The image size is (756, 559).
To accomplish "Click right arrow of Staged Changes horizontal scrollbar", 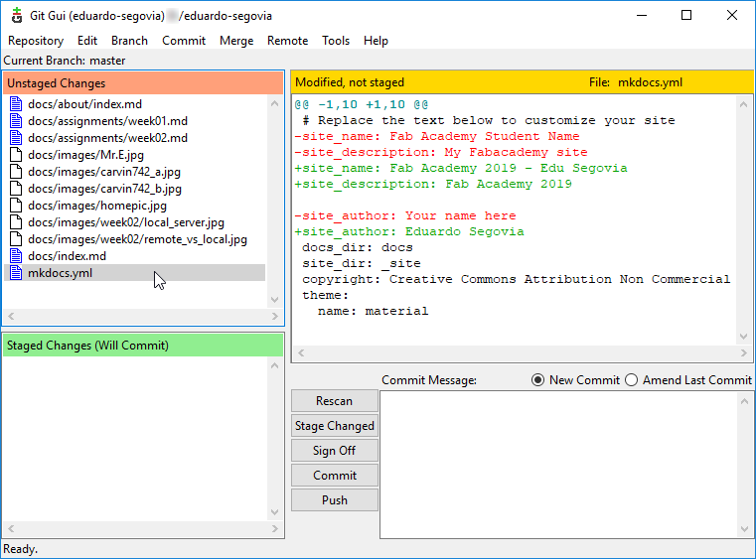I will click(275, 528).
